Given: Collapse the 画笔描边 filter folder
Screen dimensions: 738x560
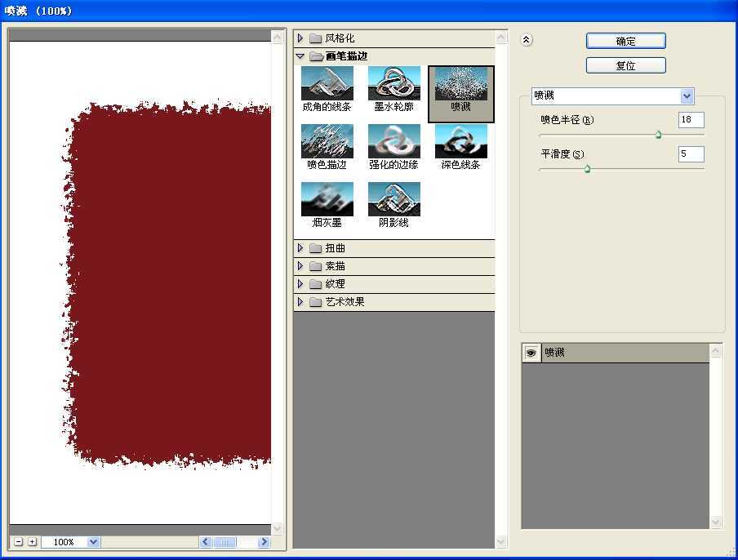Looking at the screenshot, I should coord(300,56).
